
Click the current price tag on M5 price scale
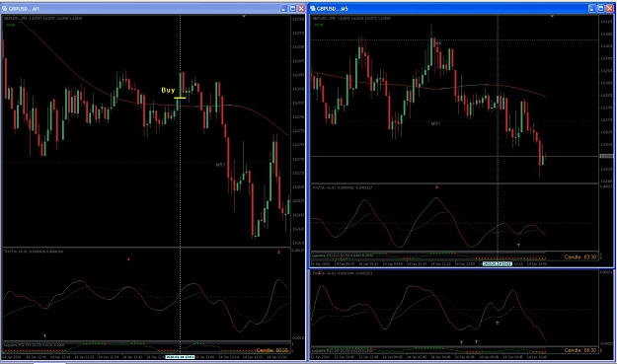tap(606, 157)
